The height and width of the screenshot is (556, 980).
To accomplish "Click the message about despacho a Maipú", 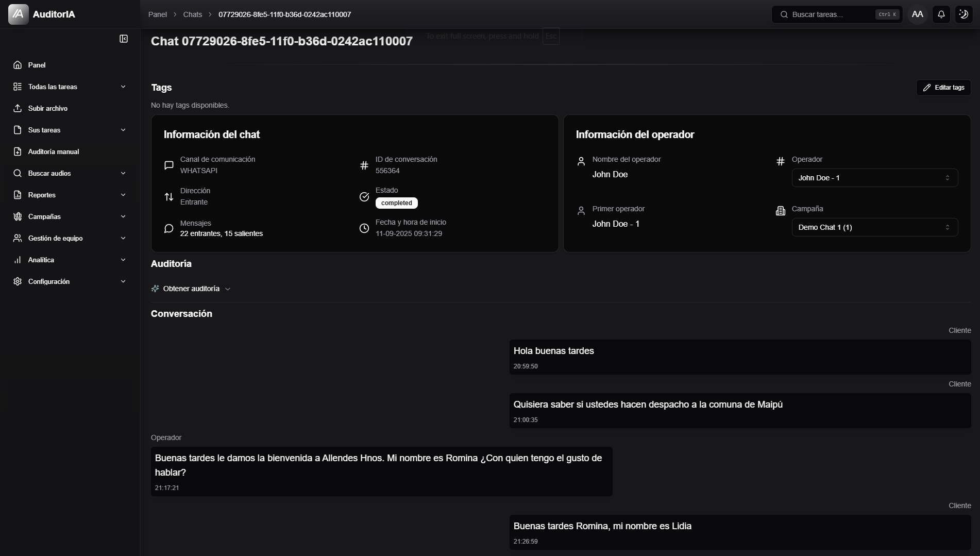I will [740, 411].
